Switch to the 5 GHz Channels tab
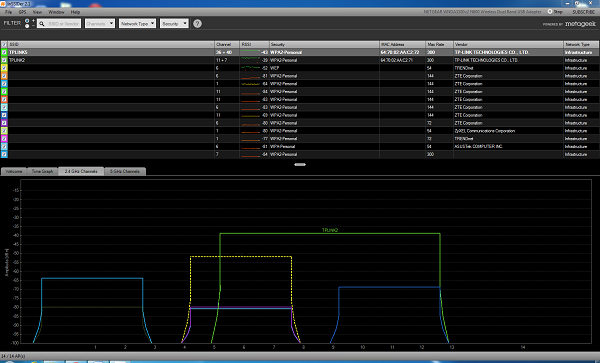Image resolution: width=600 pixels, height=363 pixels. pos(125,171)
